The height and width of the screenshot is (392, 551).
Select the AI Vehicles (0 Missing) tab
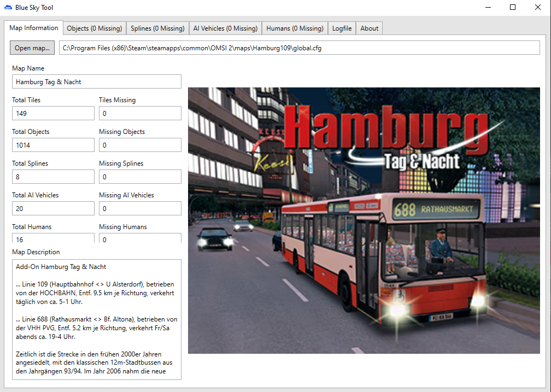coord(225,28)
